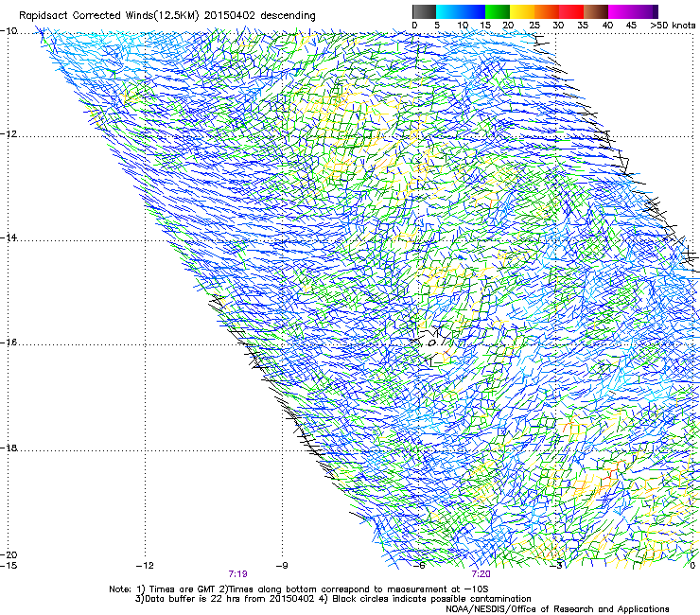Click the '-6' longitude label on bottom axis

pos(420,566)
